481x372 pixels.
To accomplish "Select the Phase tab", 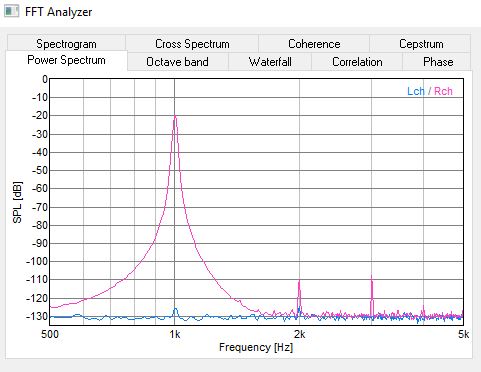I will 438,62.
